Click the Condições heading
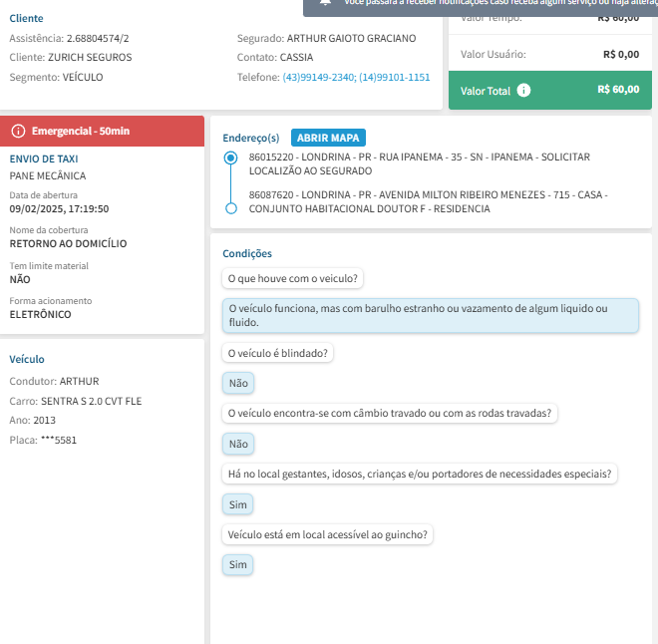The width and height of the screenshot is (658, 644). click(x=247, y=253)
